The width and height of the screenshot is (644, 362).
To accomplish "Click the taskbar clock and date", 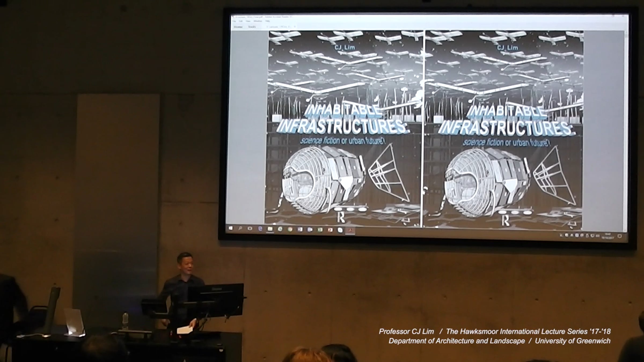I will point(608,236).
